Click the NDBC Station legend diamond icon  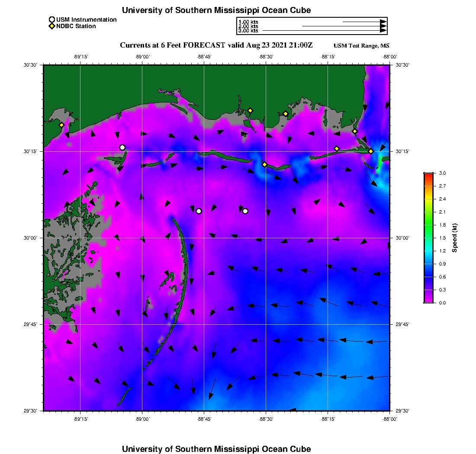[52, 26]
